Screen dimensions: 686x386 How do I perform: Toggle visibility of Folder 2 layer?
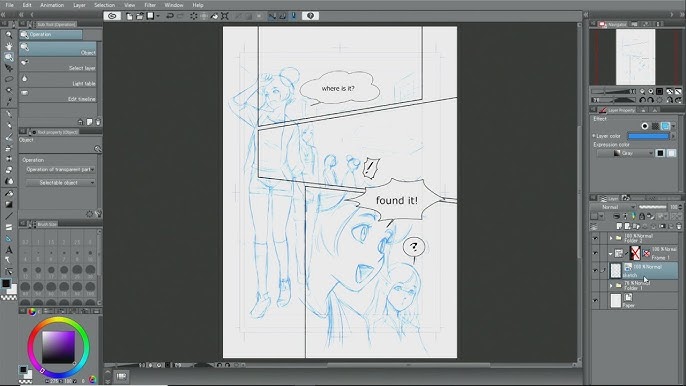(595, 239)
